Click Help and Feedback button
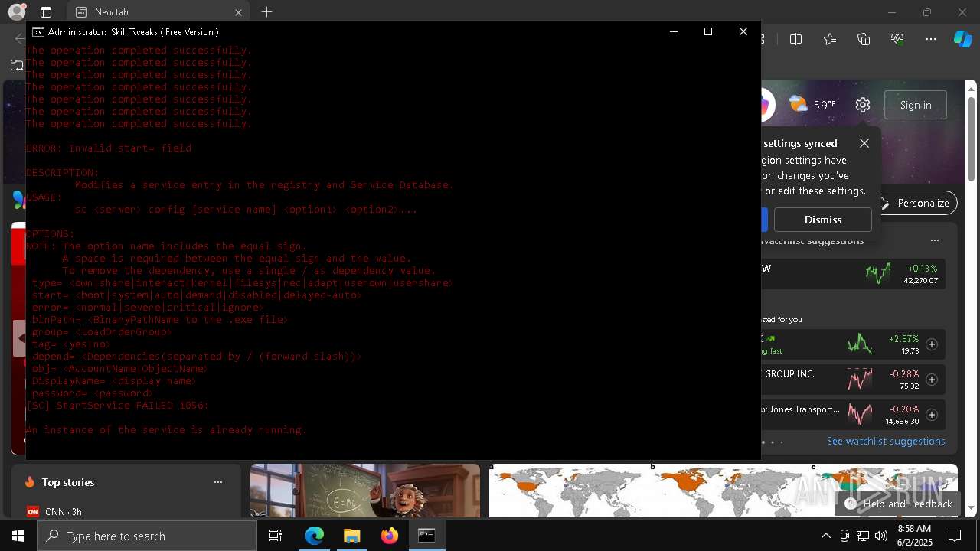 coord(897,504)
